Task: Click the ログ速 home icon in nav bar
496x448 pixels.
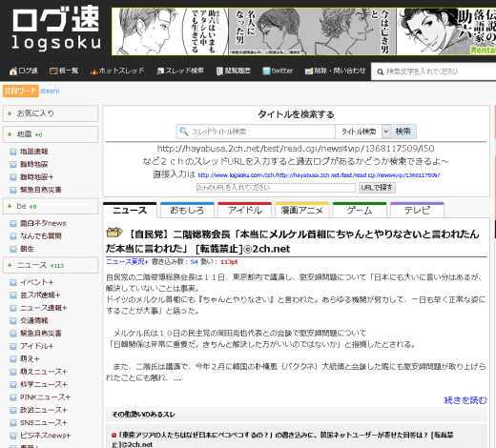Action: point(13,71)
